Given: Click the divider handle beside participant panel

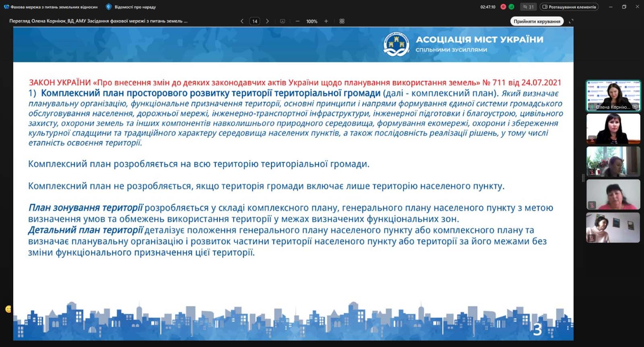Looking at the screenshot, I should (x=583, y=178).
